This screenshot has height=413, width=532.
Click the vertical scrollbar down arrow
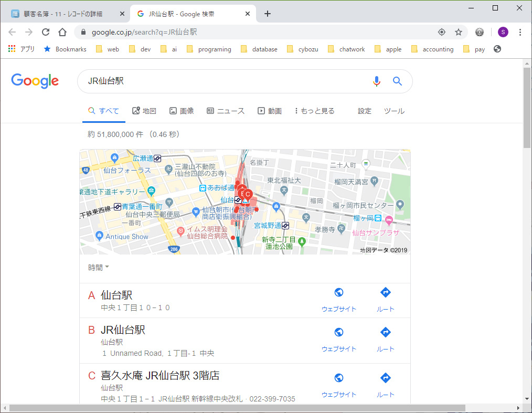click(x=527, y=399)
